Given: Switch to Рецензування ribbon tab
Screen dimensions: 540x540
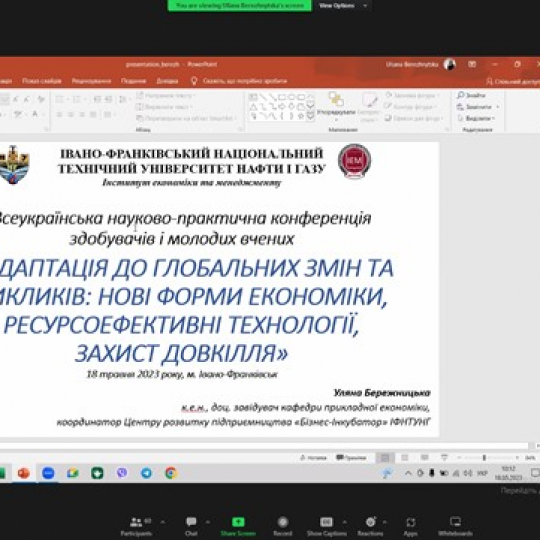Looking at the screenshot, I should pyautogui.click(x=91, y=81).
